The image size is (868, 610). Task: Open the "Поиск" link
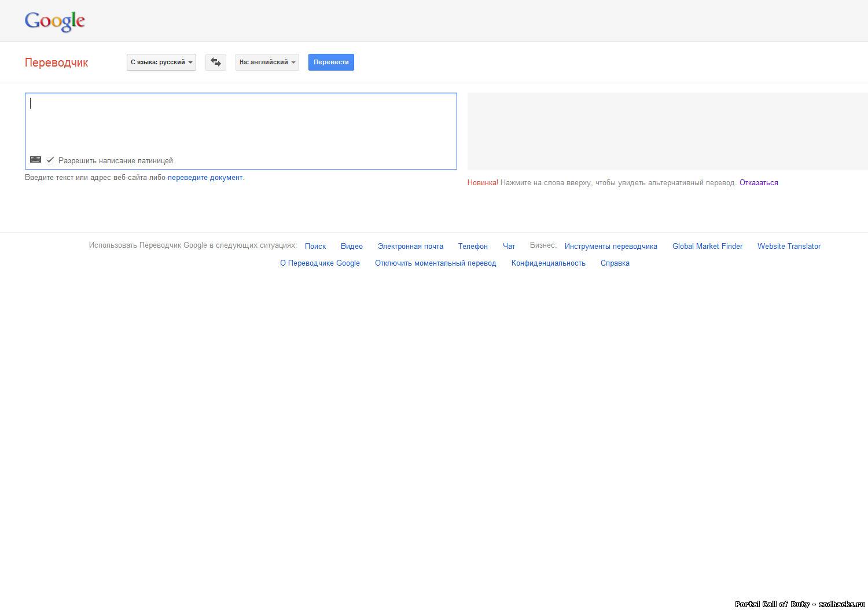315,247
